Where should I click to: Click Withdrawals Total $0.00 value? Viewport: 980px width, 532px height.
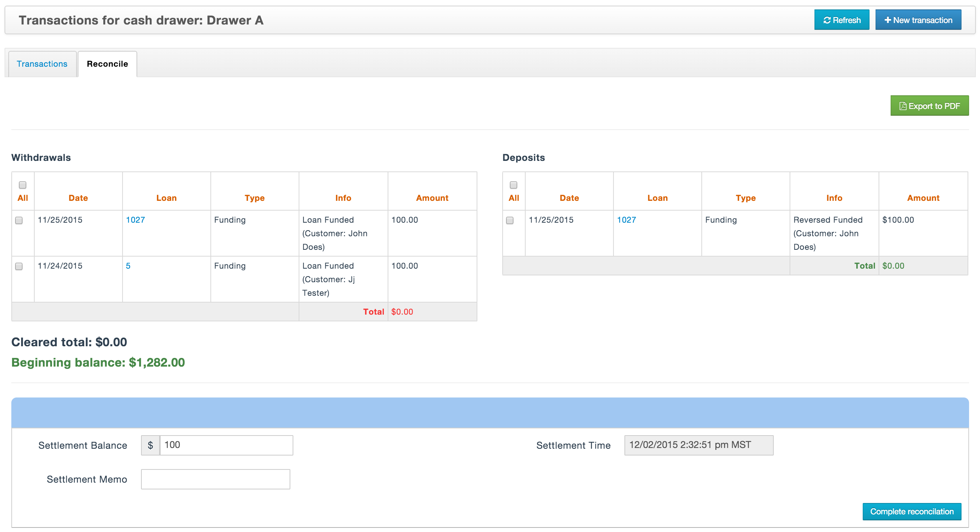pyautogui.click(x=402, y=312)
